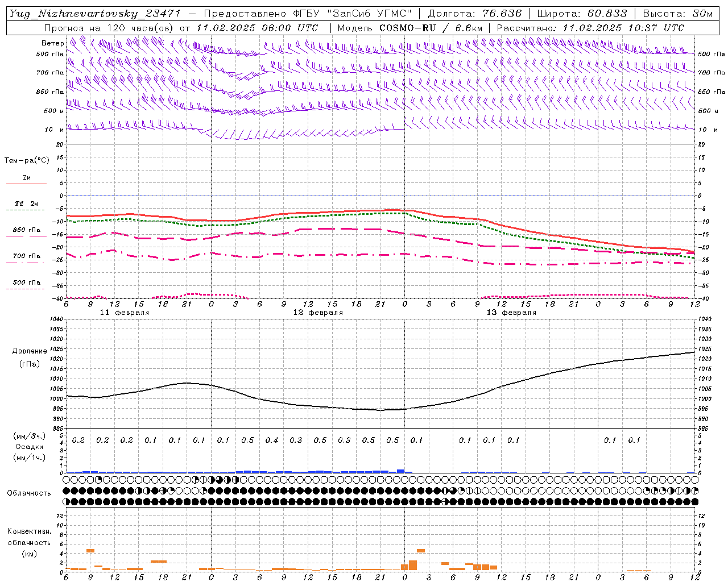Click the Давление pressure panel label

30,351
